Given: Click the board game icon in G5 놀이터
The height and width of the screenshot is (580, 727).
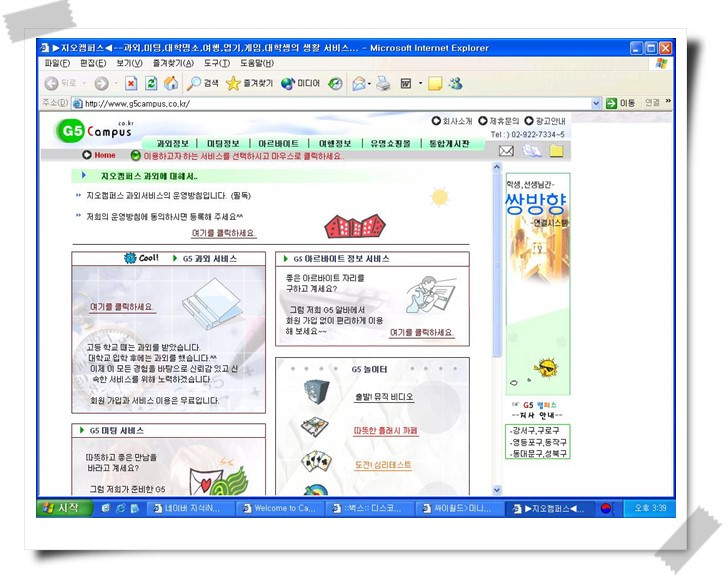Looking at the screenshot, I should pos(315,427).
